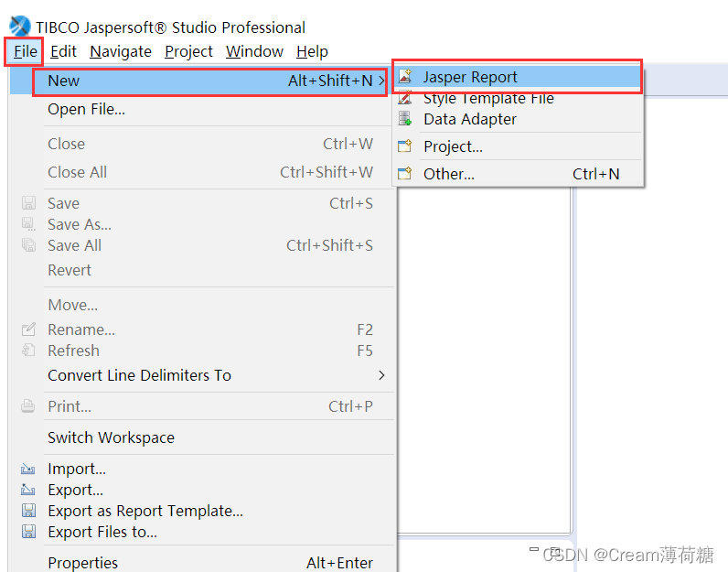Open the Edit menu

point(63,51)
